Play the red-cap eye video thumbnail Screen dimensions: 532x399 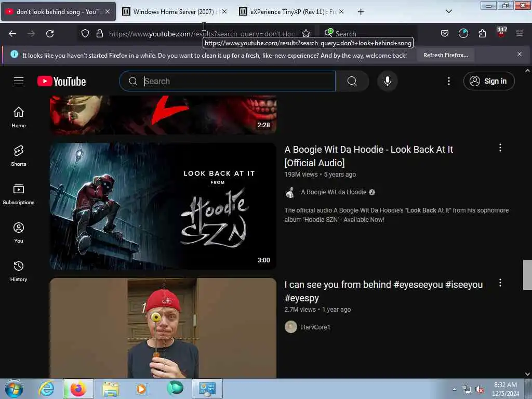[163, 328]
